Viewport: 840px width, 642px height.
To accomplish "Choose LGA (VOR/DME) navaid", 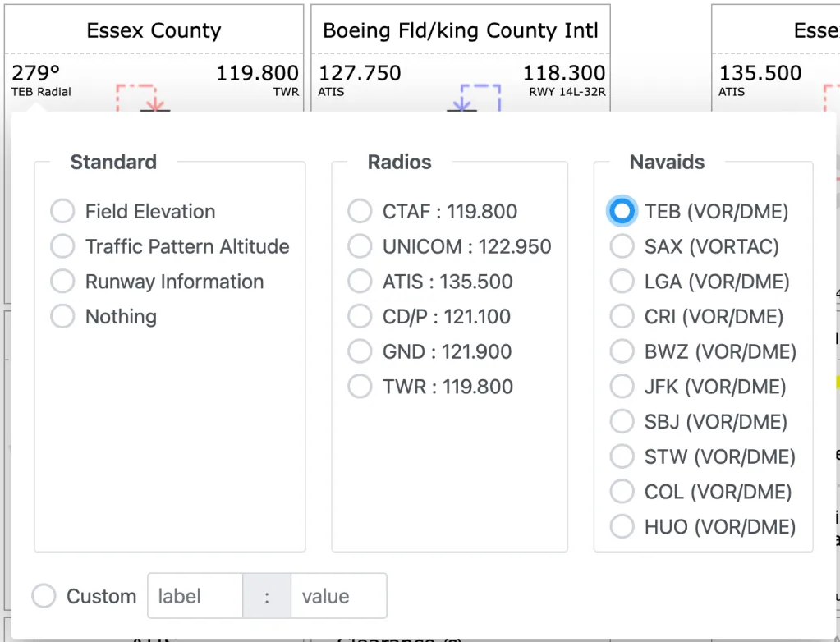I will 622,282.
